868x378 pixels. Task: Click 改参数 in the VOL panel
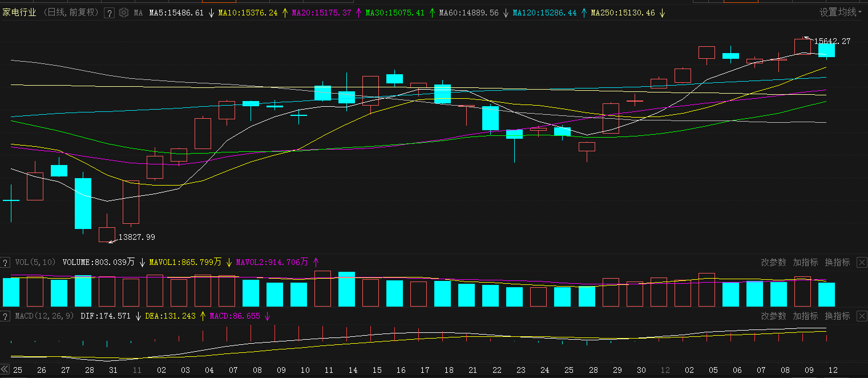click(774, 262)
